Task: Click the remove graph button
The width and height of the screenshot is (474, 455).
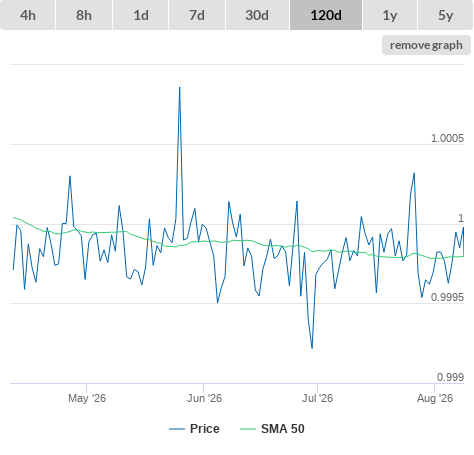Action: point(426,45)
